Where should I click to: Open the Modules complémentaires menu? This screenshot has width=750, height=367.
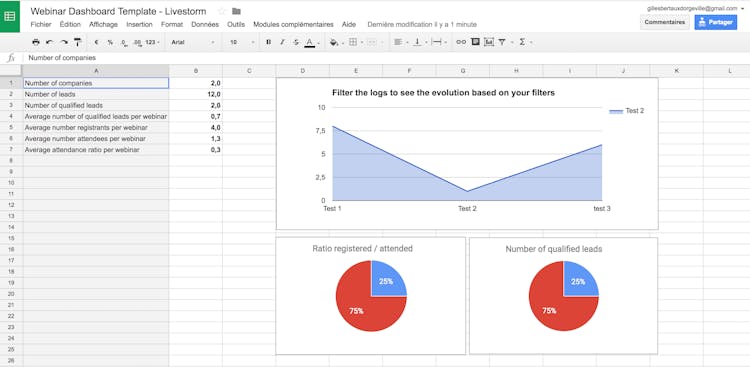[x=293, y=24]
